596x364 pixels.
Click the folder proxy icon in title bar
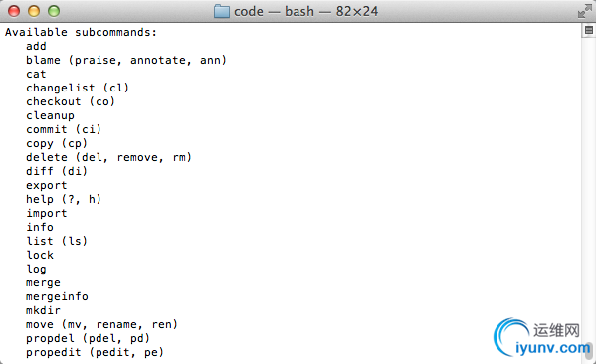pyautogui.click(x=222, y=11)
